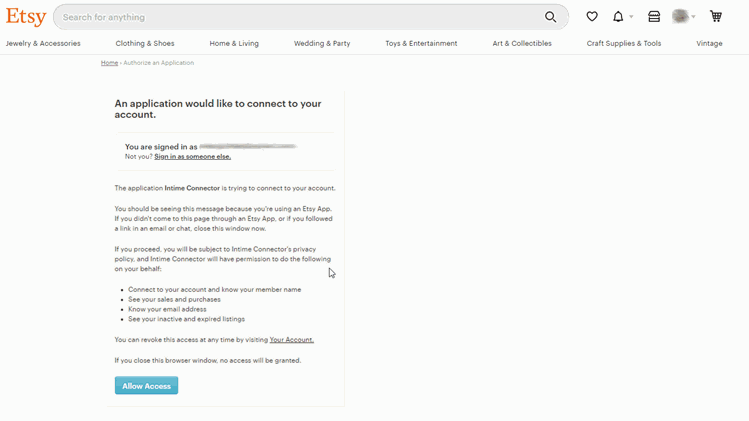
Task: Click Sign in as someone else link
Action: pyautogui.click(x=192, y=157)
